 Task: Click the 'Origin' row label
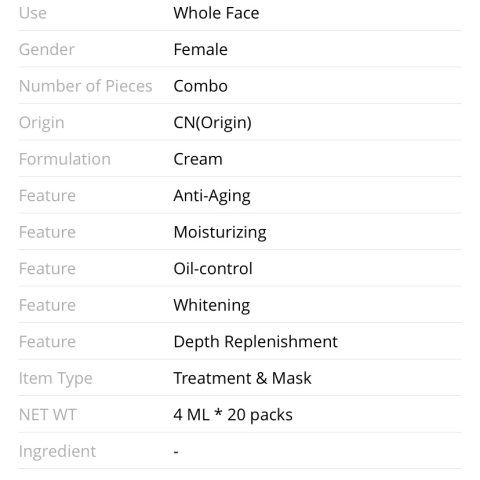point(42,123)
